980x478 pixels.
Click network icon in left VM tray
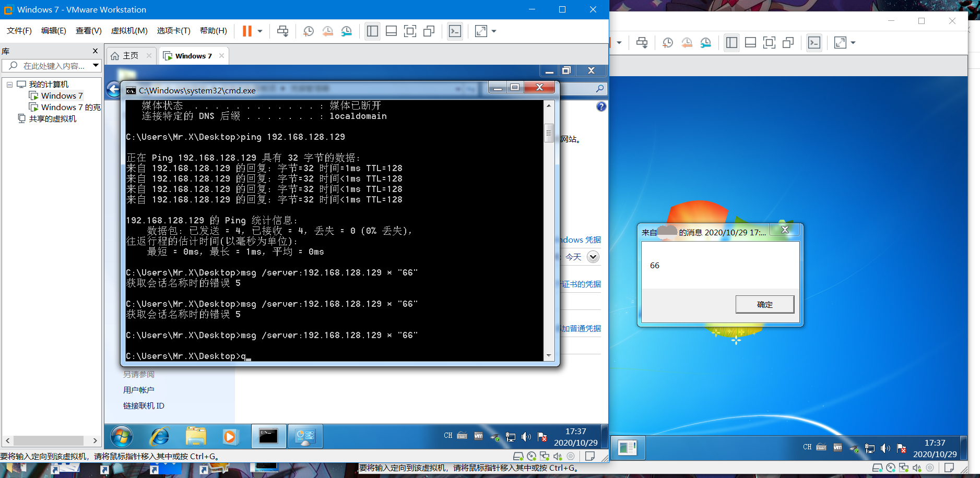coord(511,436)
